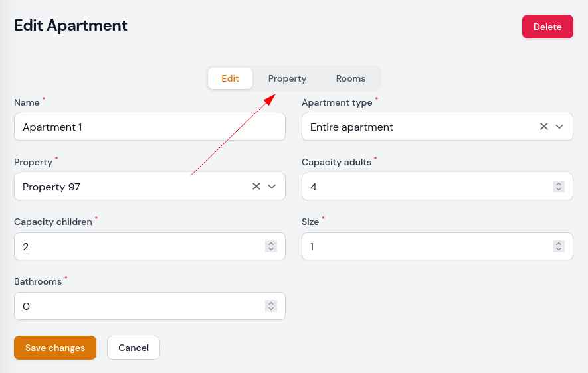
Task: Click the Save changes button
Action: pyautogui.click(x=55, y=348)
